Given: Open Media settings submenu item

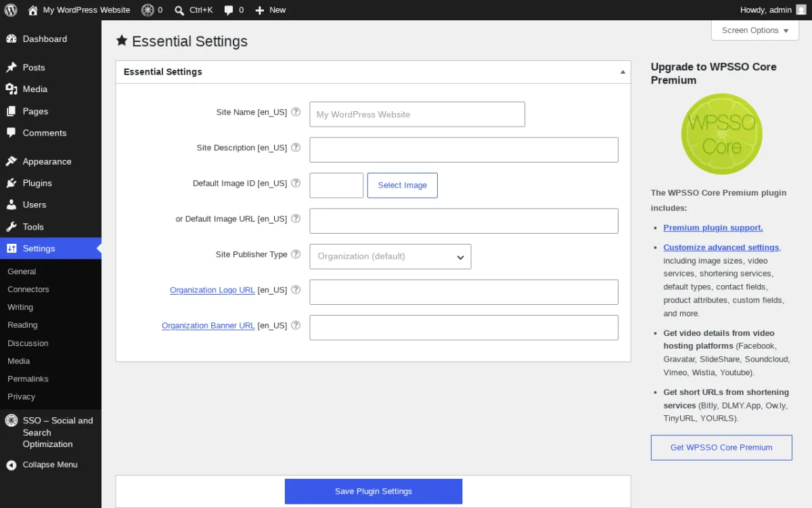Looking at the screenshot, I should pyautogui.click(x=19, y=361).
